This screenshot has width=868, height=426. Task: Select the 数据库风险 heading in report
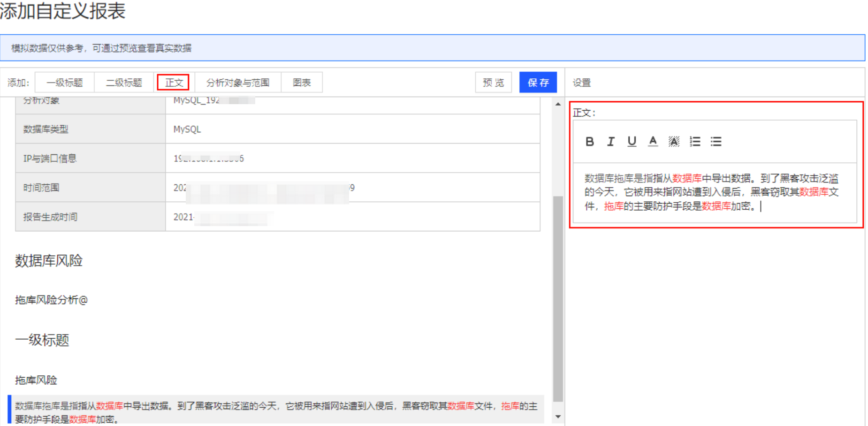49,261
